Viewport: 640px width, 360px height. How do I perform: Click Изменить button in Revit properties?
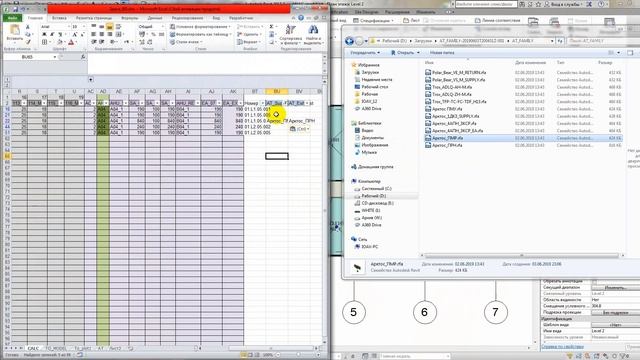[x=615, y=287]
